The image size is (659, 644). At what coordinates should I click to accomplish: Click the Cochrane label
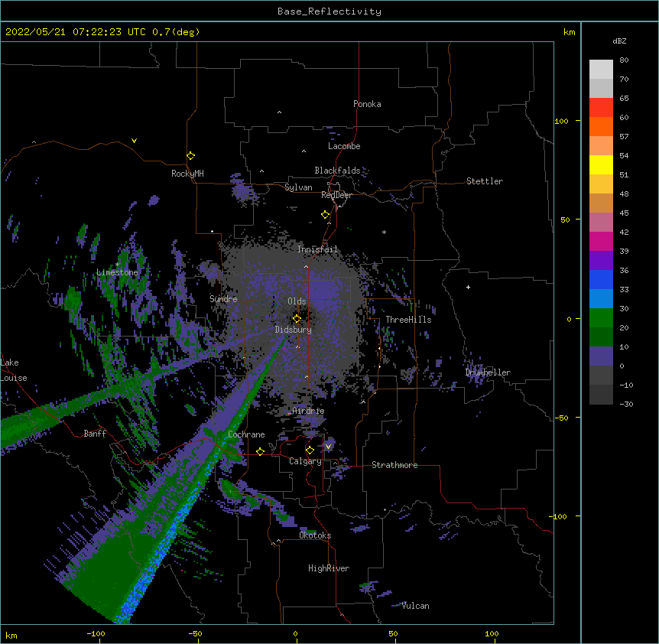246,434
